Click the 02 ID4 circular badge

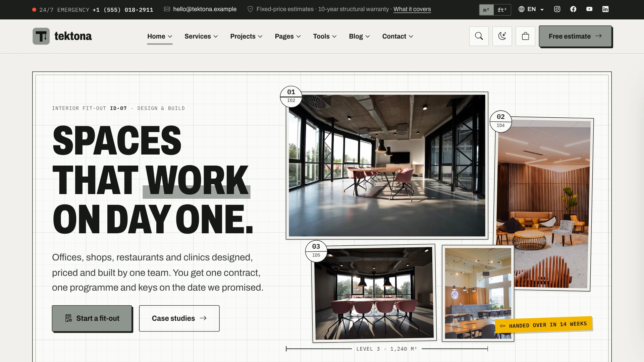coord(501,121)
